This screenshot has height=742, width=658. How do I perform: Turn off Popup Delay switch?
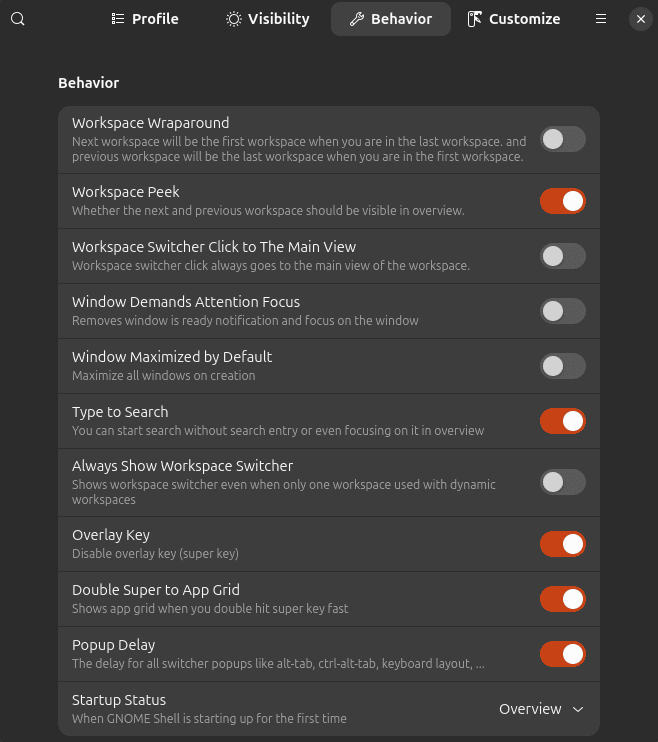pos(563,654)
